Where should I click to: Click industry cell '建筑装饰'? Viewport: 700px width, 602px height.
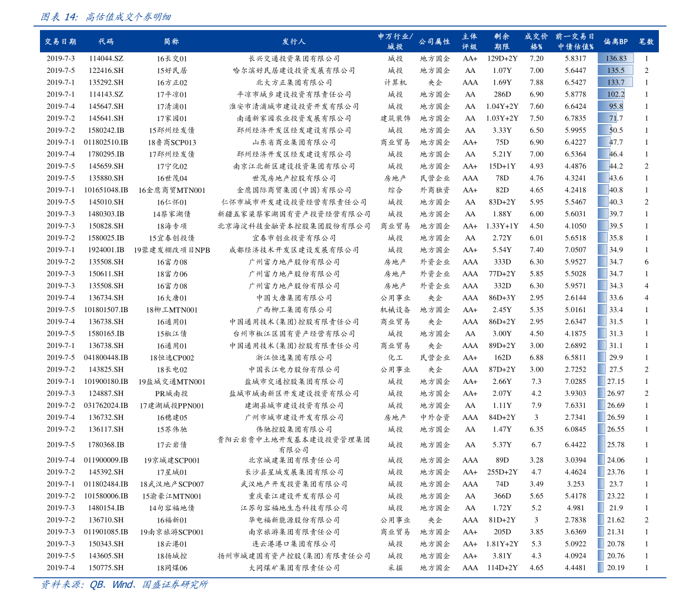coord(395,118)
